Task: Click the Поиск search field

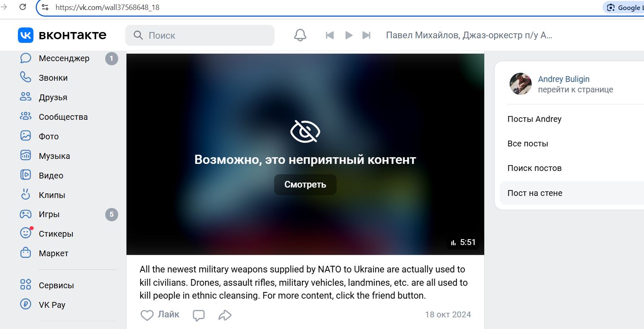Action: [200, 35]
